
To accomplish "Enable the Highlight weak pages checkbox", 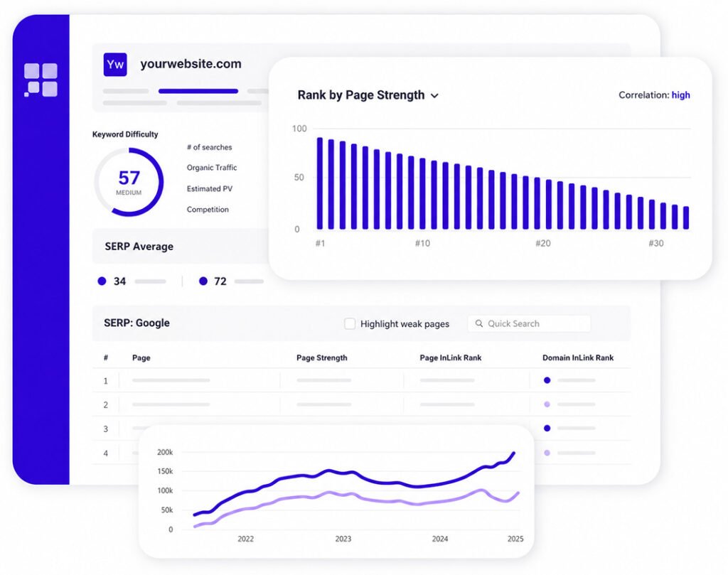I will click(350, 323).
